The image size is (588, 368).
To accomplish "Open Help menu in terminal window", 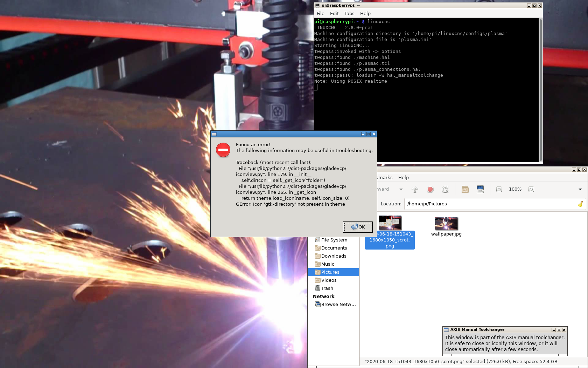I will (365, 13).
